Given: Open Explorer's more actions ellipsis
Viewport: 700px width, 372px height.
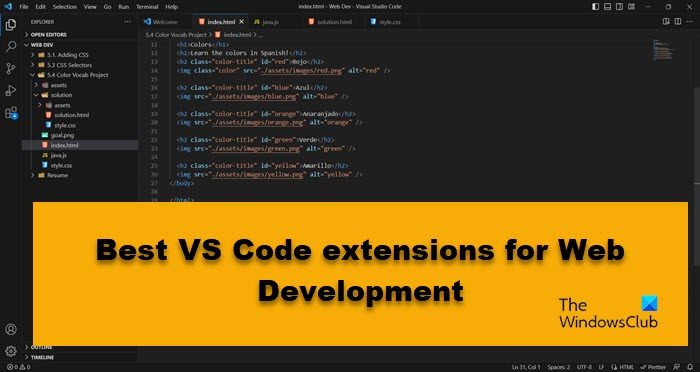Looking at the screenshot, I should click(128, 21).
